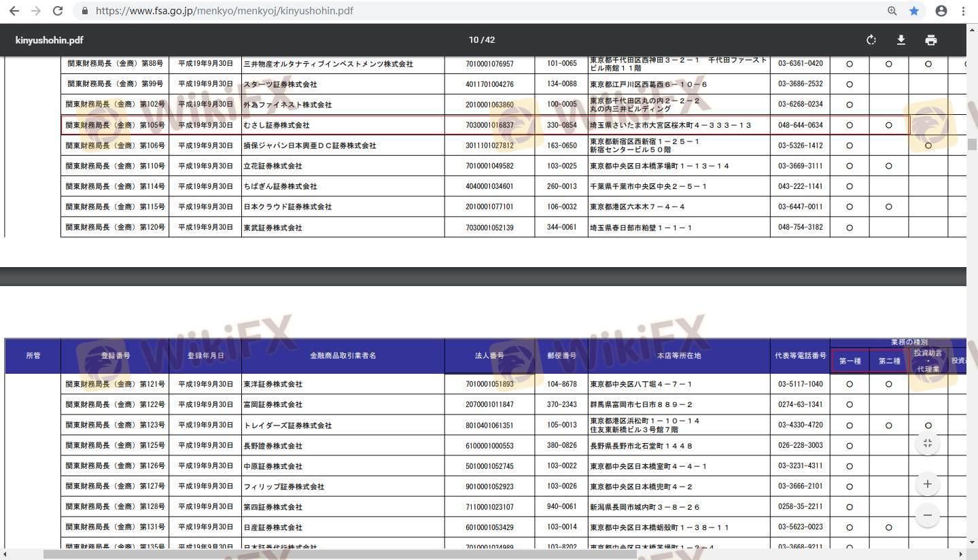Click the 所管 column header

tap(33, 355)
